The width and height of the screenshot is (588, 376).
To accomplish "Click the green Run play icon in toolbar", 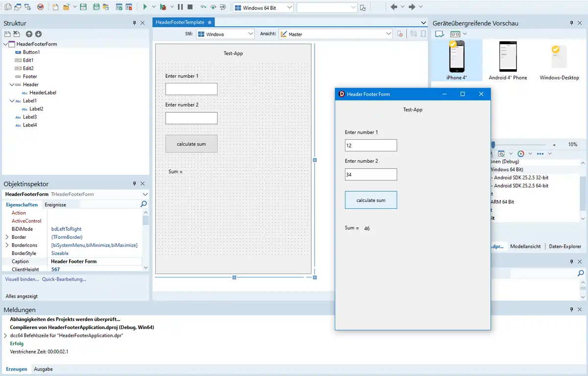I will (x=145, y=7).
